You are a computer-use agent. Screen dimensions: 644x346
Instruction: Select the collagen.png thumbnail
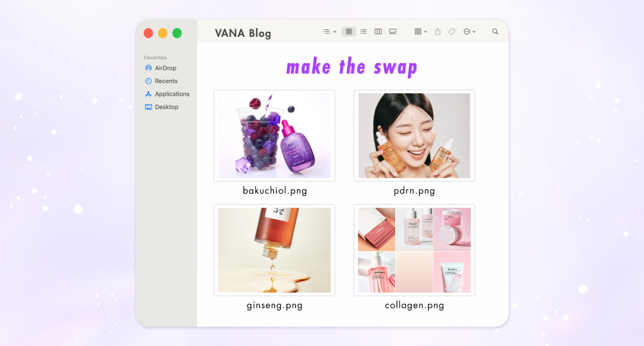coord(415,250)
